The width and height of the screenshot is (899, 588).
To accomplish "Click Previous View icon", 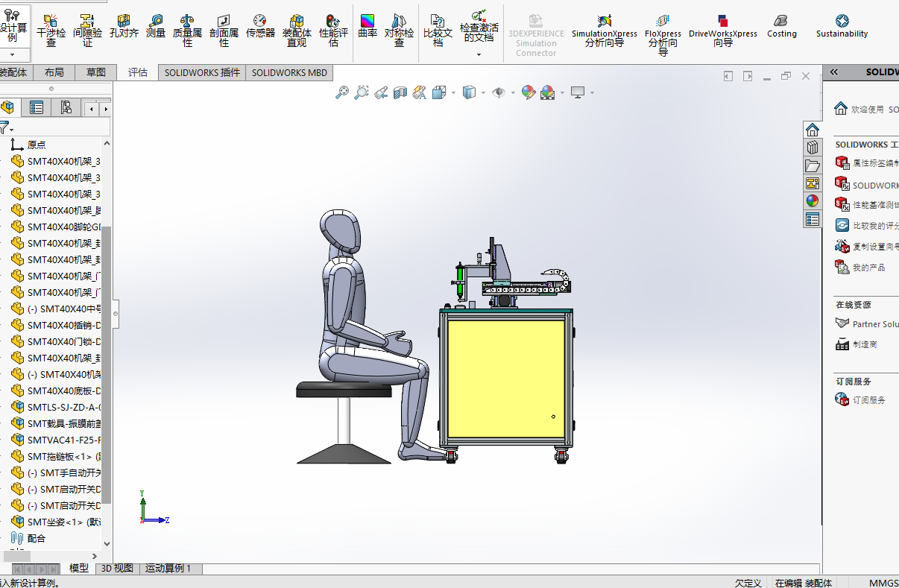I will (381, 92).
